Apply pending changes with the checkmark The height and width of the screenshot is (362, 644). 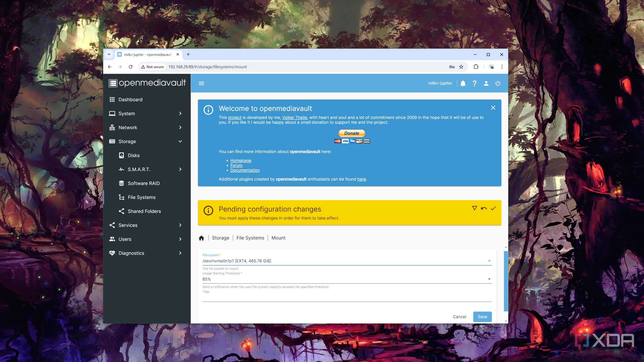click(493, 208)
